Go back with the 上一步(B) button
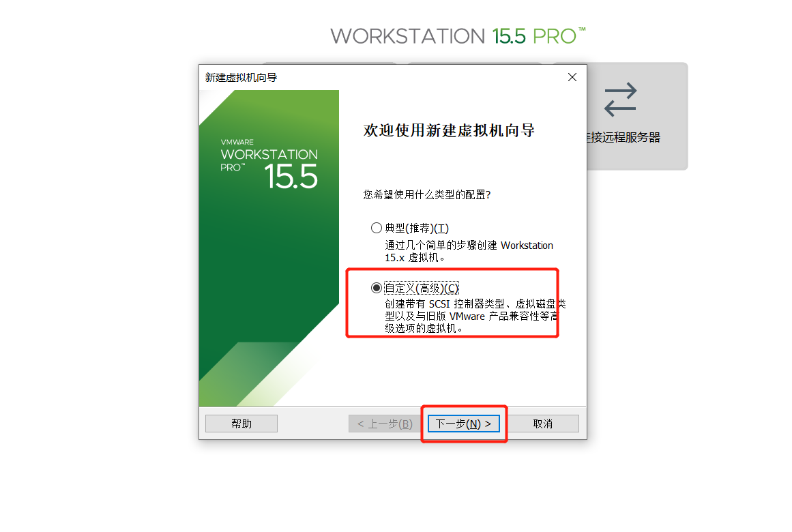The width and height of the screenshot is (792, 532). pyautogui.click(x=385, y=424)
